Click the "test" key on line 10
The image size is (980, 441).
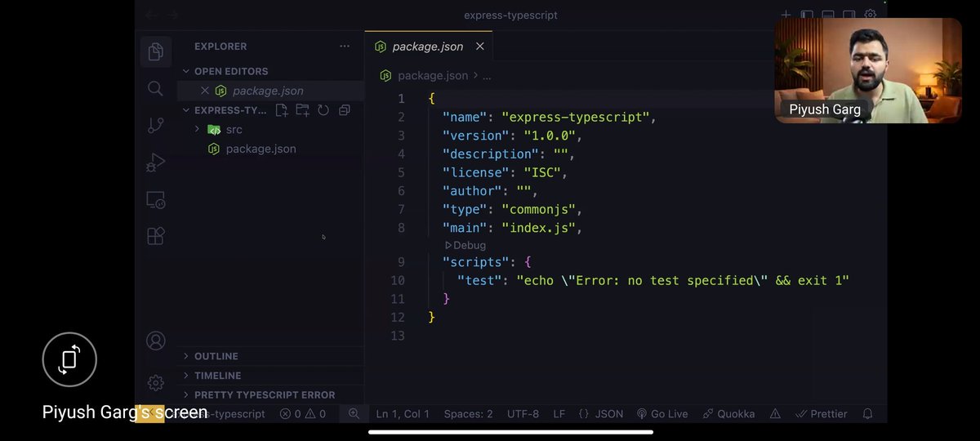tap(479, 280)
